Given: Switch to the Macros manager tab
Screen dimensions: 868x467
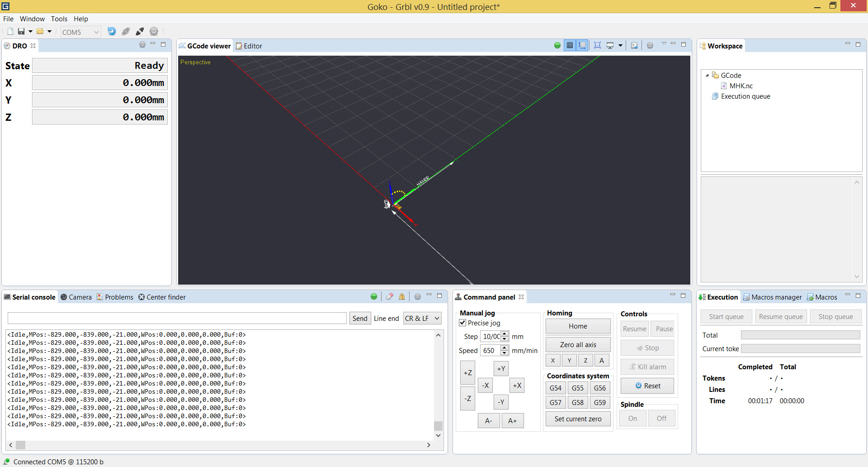Looking at the screenshot, I should [x=773, y=297].
